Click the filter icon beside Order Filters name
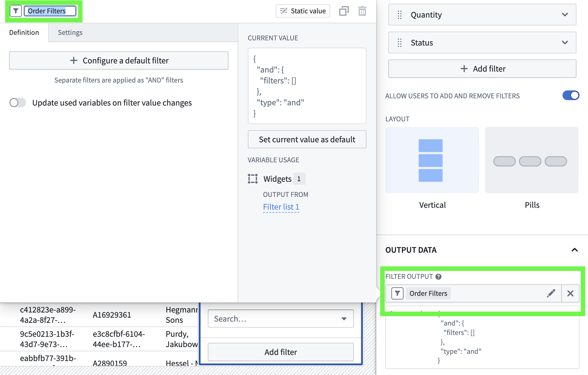Viewport: 588px width, 375px height. tap(15, 11)
